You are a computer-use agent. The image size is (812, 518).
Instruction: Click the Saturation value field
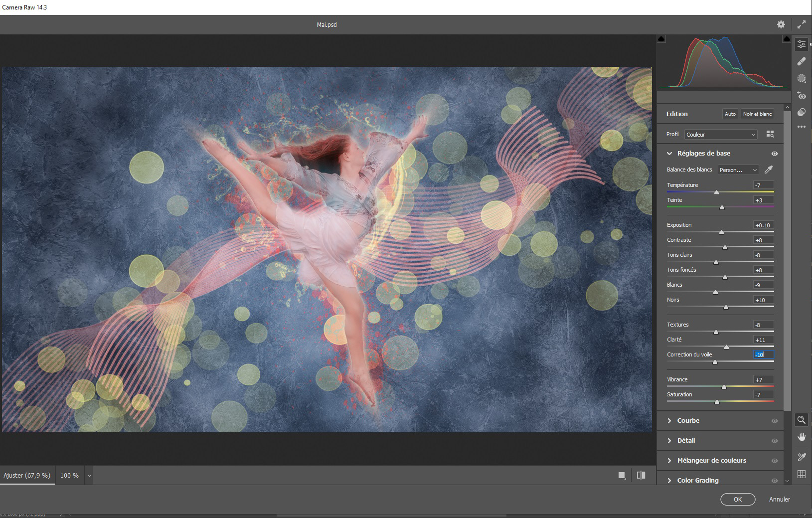point(763,394)
